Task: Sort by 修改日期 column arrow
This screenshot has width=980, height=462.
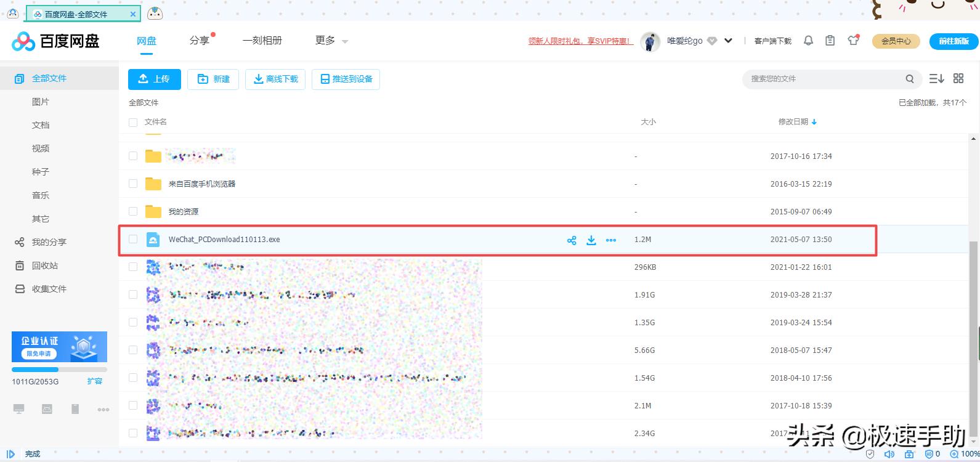Action: point(814,122)
